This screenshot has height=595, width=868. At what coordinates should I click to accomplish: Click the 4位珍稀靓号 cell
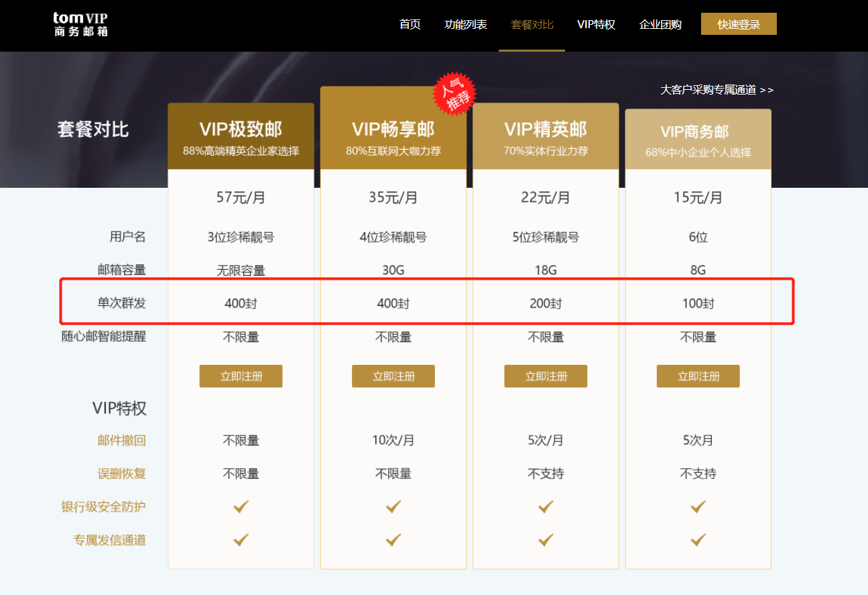click(x=393, y=237)
